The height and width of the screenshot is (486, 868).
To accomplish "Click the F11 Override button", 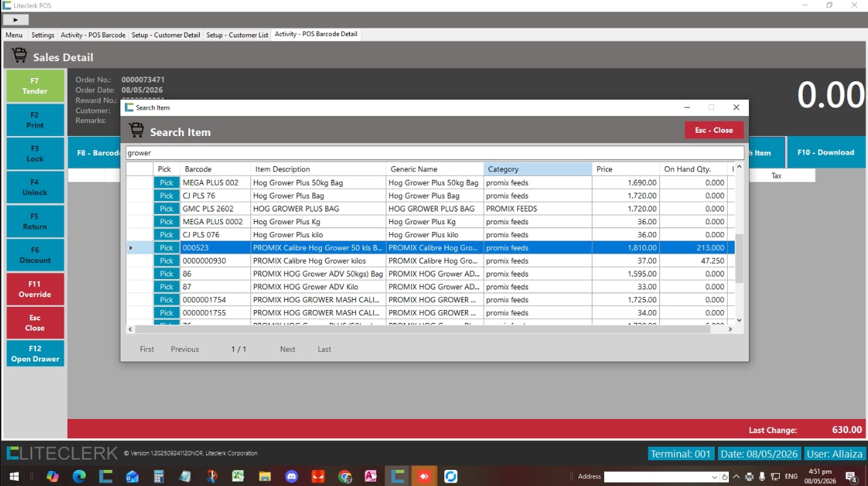I will tap(35, 289).
